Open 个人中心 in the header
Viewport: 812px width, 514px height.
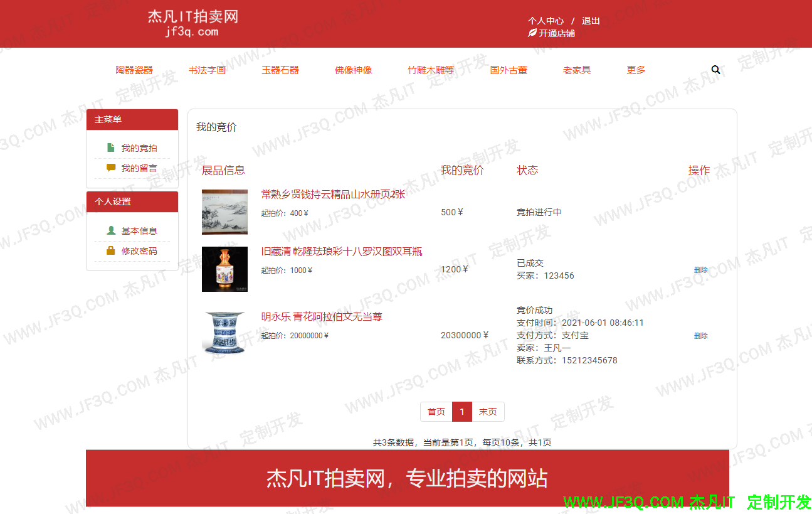(x=546, y=21)
